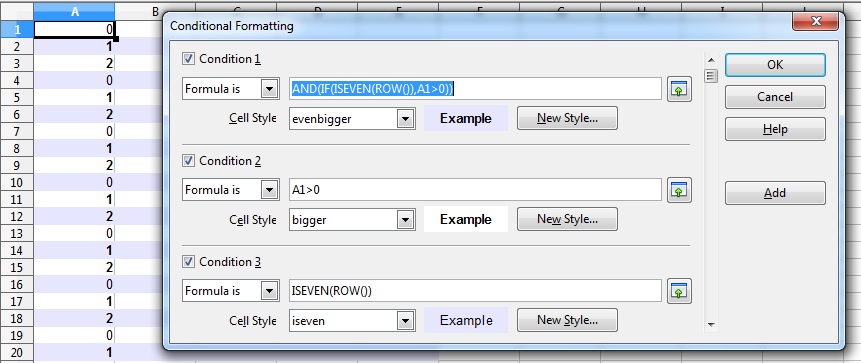The height and width of the screenshot is (363, 861).
Task: Click the Cancel button
Action: pos(775,97)
